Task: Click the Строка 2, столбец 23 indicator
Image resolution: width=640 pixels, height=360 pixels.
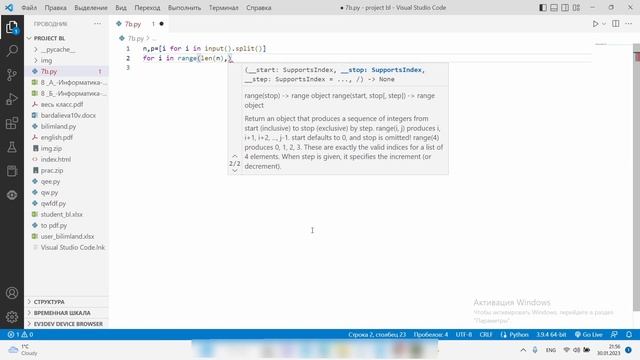Action: 377,335
